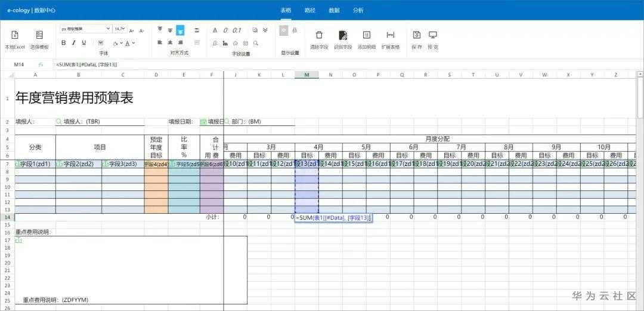The width and height of the screenshot is (644, 311).
Task: Click the vertical scrollbar up arrow
Action: click(x=640, y=75)
